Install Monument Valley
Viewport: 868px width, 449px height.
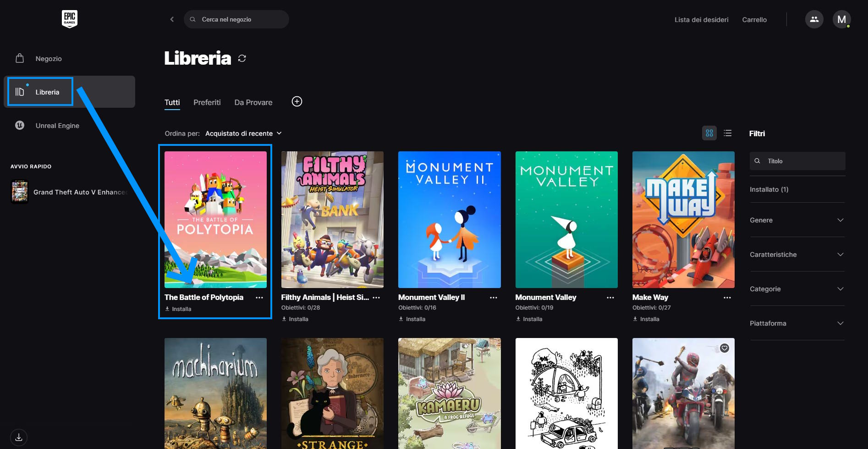[529, 319]
